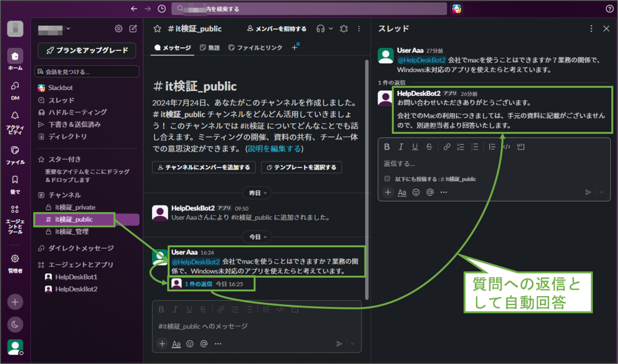Toggle italic in the thread reply composer

coord(401,147)
